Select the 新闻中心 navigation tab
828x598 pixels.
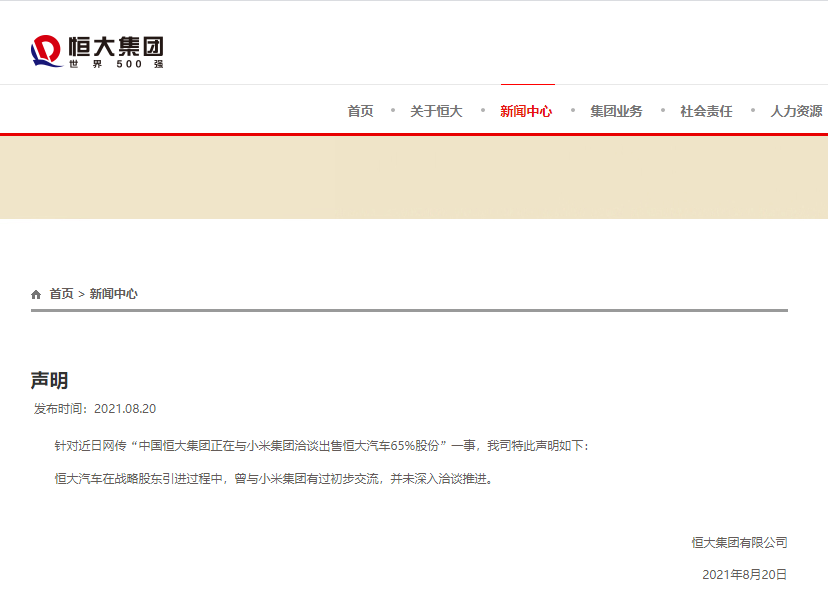526,111
